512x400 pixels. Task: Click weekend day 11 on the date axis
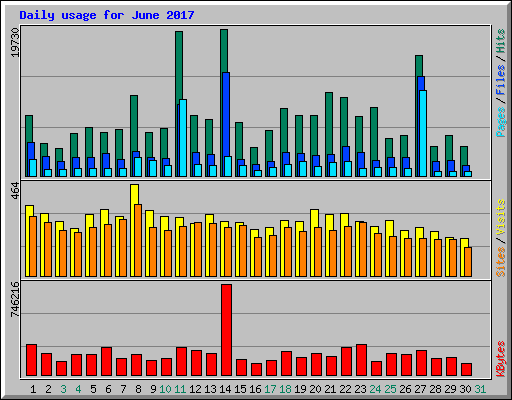coord(180,389)
